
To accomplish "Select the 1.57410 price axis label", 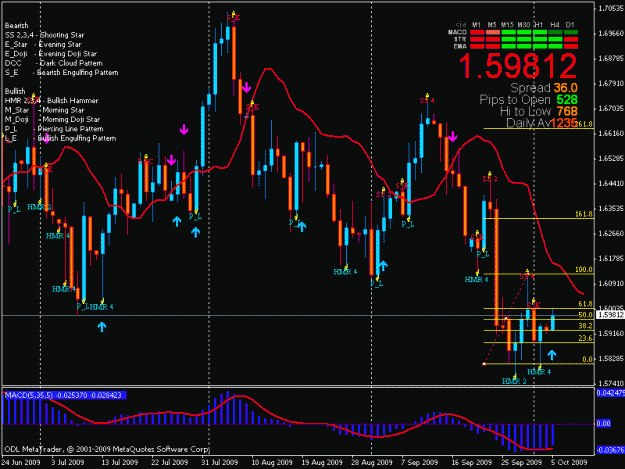I will pyautogui.click(x=611, y=383).
